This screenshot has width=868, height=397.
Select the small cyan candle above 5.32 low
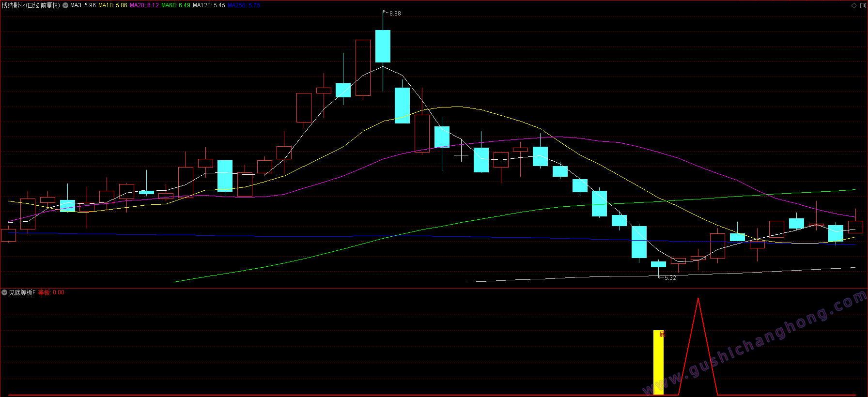point(658,264)
